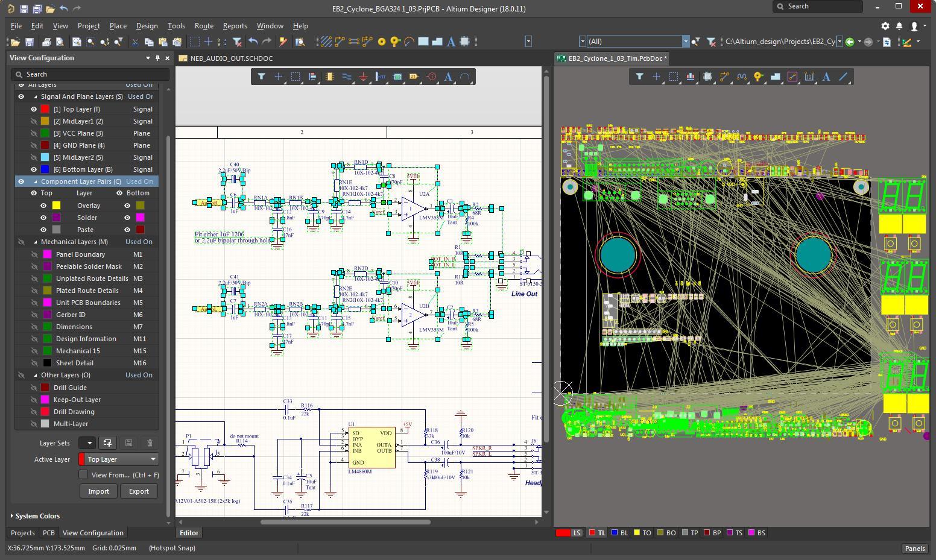Click the blue Bottom Layer color swatch

tap(45, 169)
